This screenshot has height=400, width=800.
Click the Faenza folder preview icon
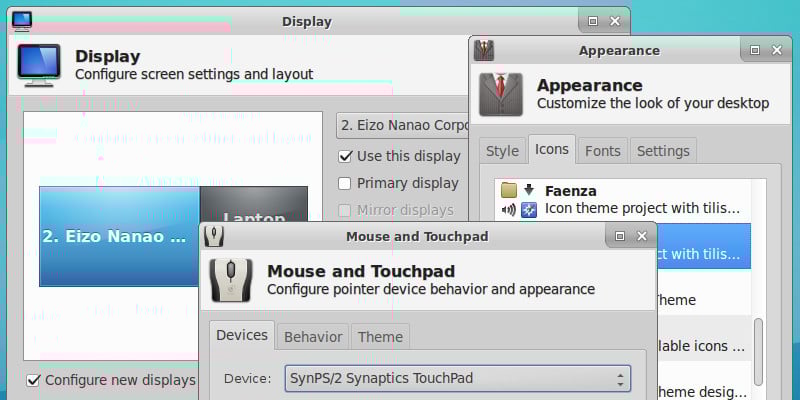509,191
